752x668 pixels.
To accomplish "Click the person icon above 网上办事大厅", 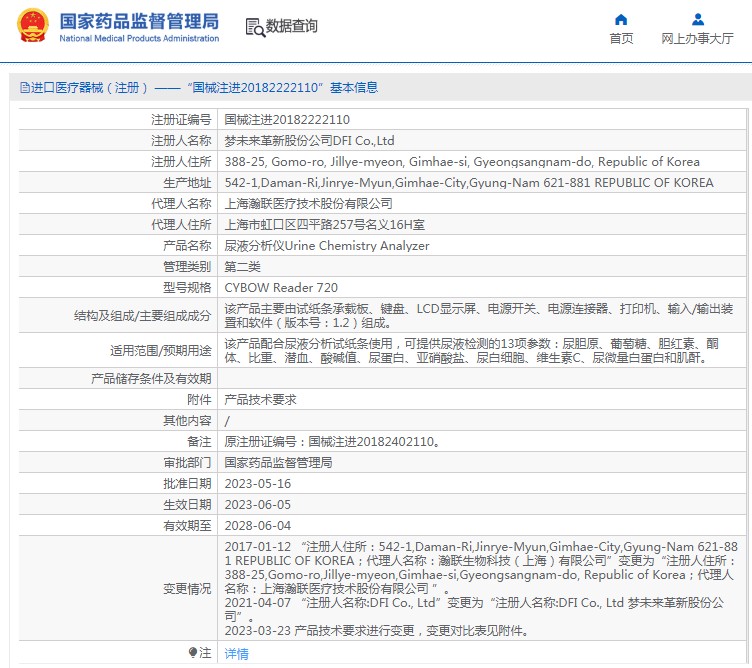I will point(697,19).
